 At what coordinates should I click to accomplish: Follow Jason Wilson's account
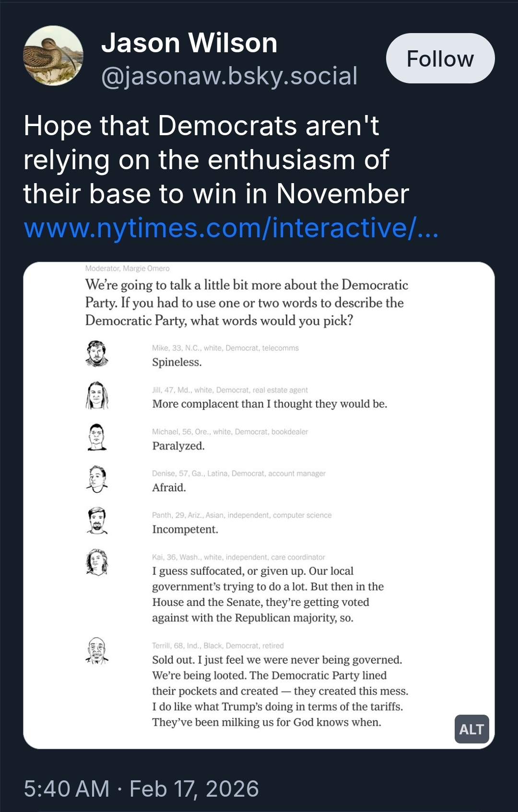(x=440, y=58)
